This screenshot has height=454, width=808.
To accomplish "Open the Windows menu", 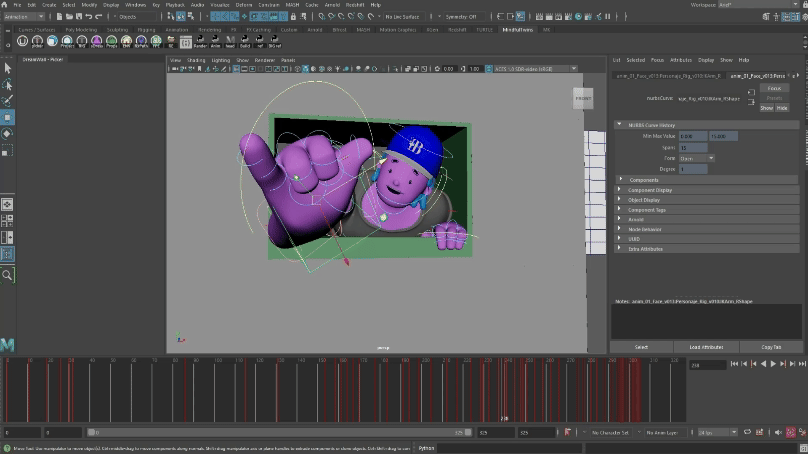I will tap(136, 5).
